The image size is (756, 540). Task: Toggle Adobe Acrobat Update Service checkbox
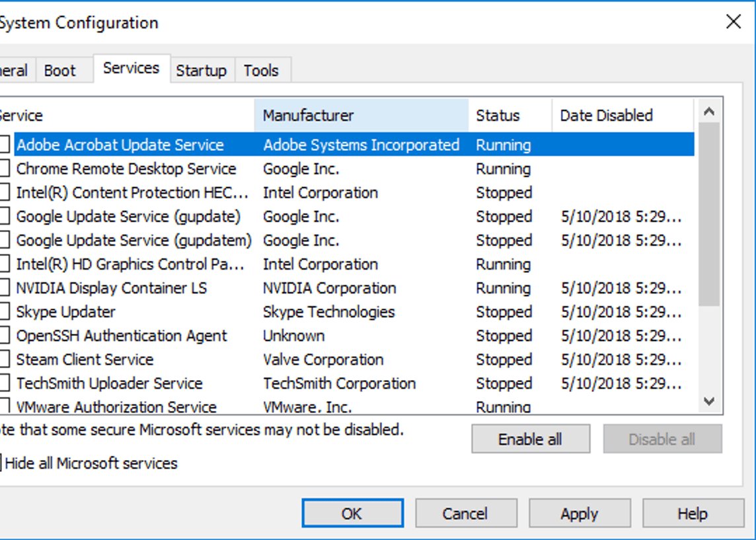click(x=4, y=145)
